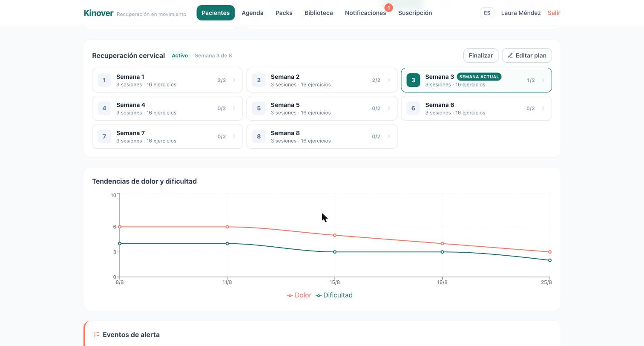Image resolution: width=644 pixels, height=346 pixels.
Task: Click the Dificultad data point at 25/8
Action: (x=550, y=260)
